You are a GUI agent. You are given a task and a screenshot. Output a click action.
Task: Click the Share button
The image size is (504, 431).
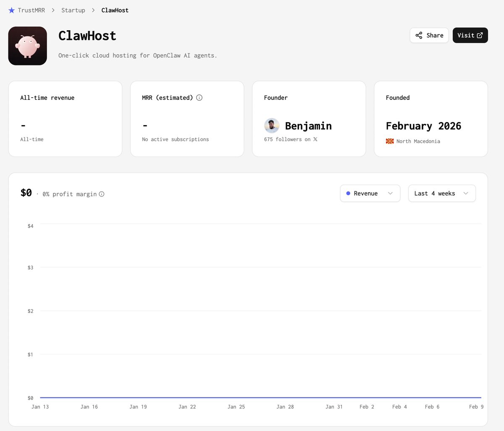429,35
